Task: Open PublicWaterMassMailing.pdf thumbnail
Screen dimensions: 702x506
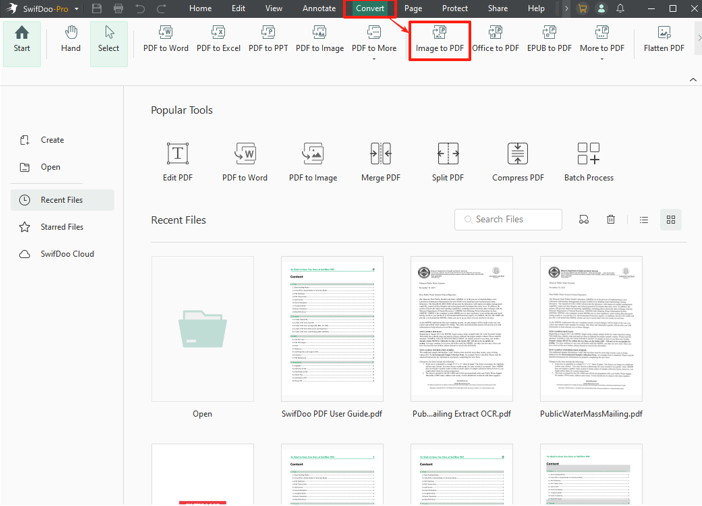Action: coord(591,329)
